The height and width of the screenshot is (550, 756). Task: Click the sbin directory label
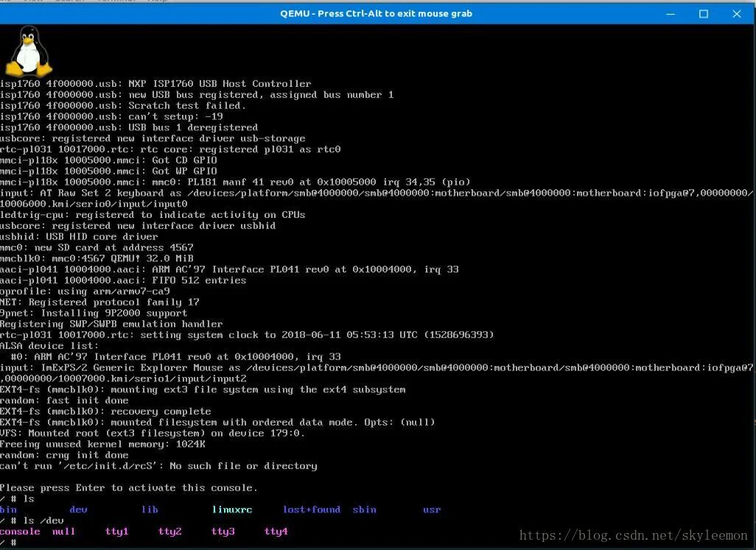pyautogui.click(x=364, y=509)
